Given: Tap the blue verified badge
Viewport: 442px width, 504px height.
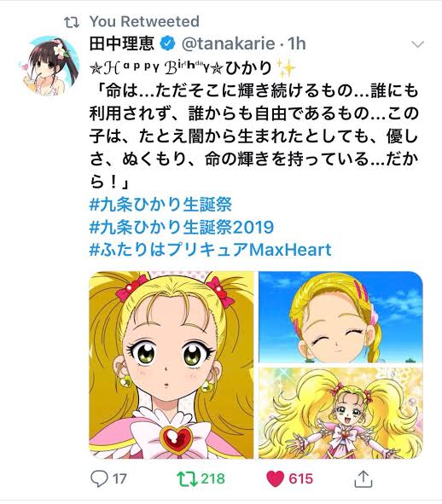Looking at the screenshot, I should click(167, 43).
